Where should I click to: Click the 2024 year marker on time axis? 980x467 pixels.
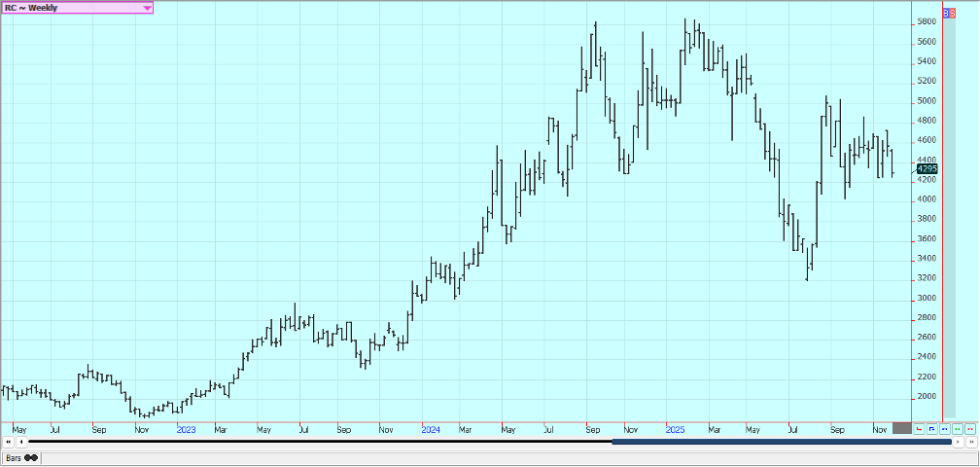[430, 428]
